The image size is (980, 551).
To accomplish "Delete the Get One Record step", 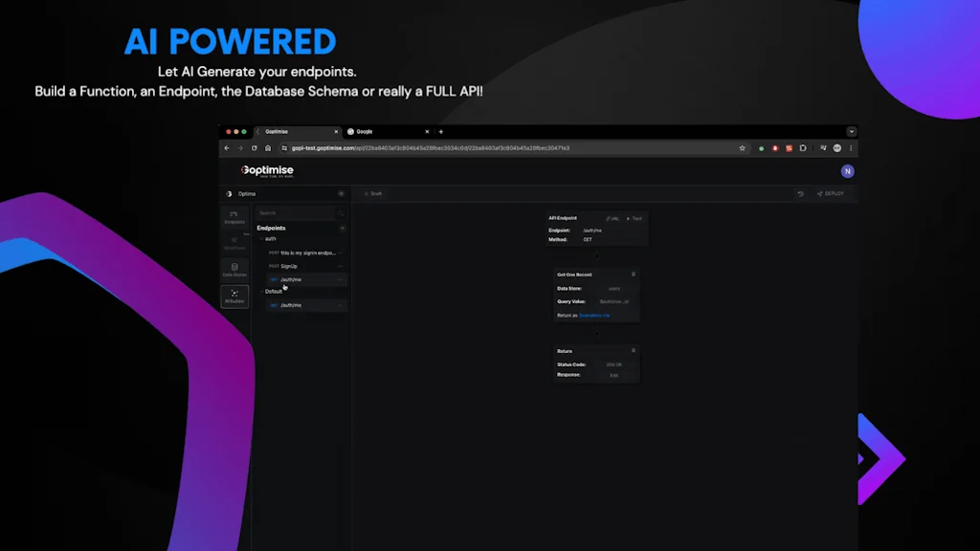I will click(x=633, y=275).
